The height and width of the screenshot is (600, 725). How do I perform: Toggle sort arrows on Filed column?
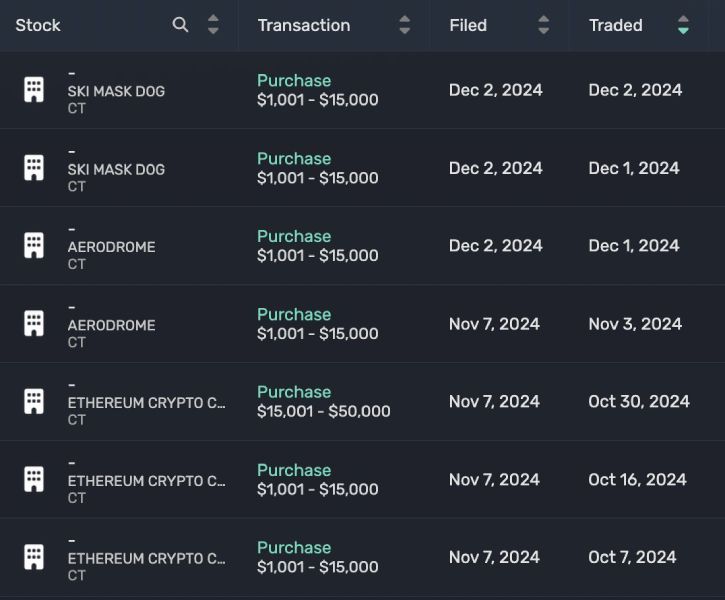[x=544, y=25]
